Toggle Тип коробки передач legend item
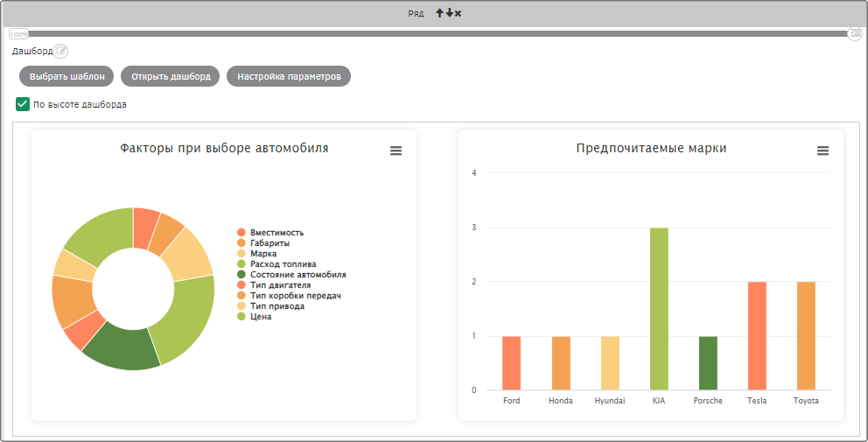 tap(289, 296)
